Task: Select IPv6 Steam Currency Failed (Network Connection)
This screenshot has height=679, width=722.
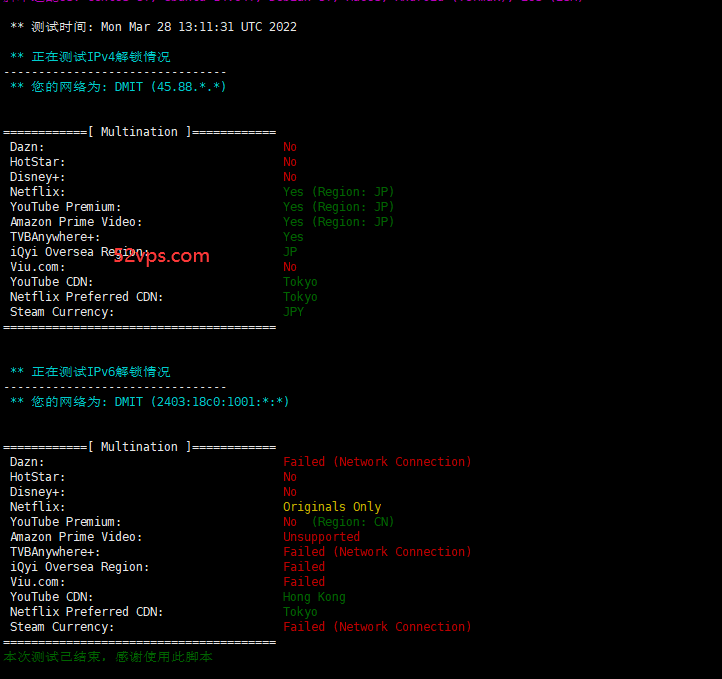Action: point(377,627)
